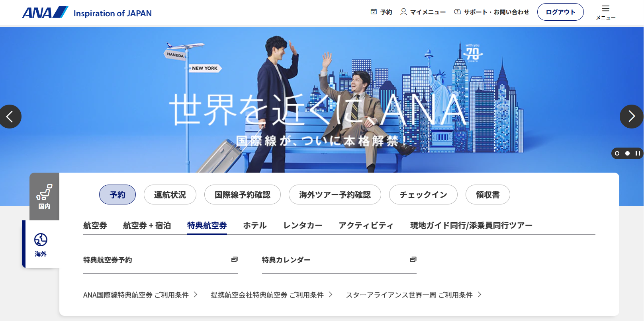Viewport: 644px width, 321px height.
Task: Switch to レンタカー tab
Action: (x=303, y=226)
